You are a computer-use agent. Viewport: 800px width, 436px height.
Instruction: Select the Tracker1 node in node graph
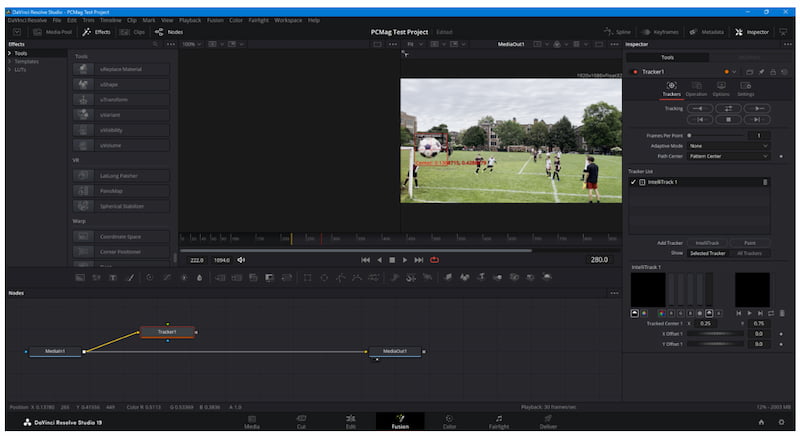(167, 332)
